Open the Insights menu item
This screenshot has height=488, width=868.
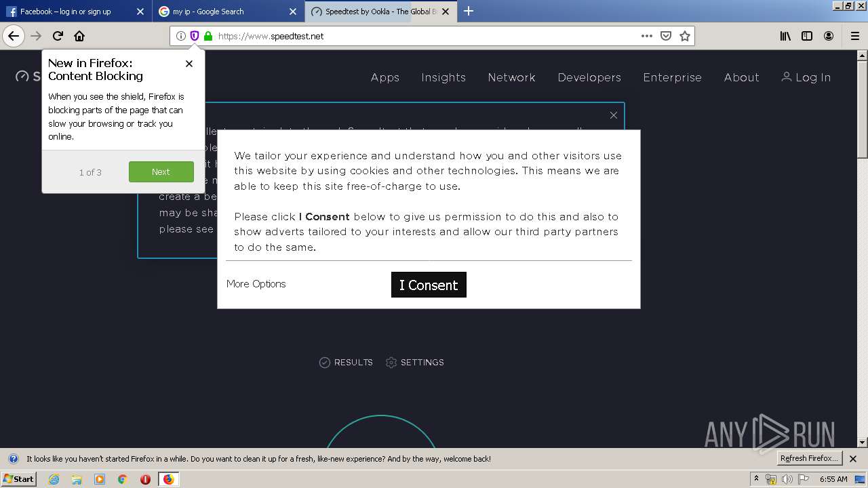[x=443, y=77]
